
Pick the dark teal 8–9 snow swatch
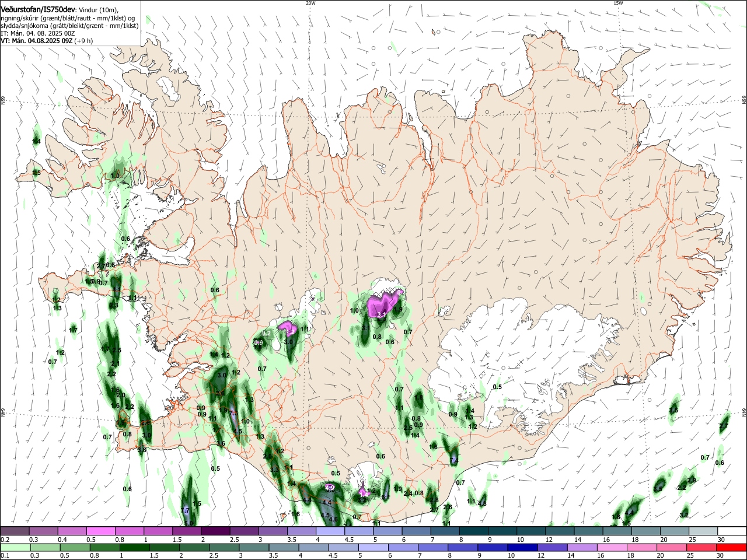[473, 531]
